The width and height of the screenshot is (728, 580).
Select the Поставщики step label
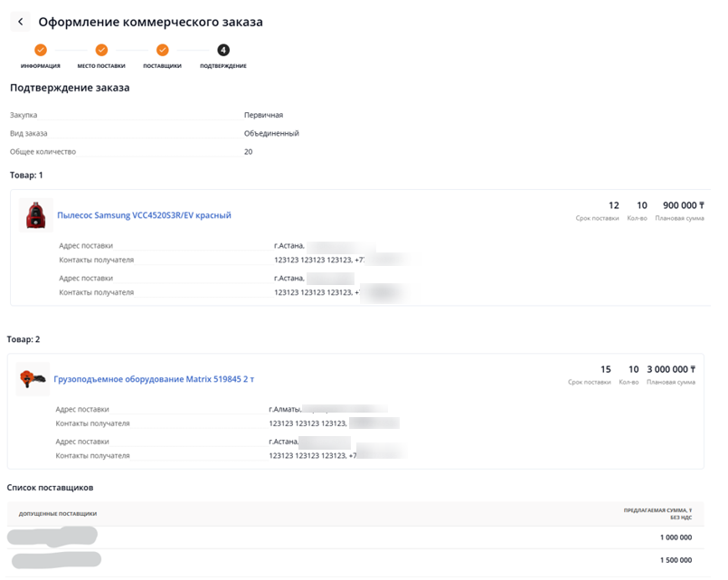[162, 66]
